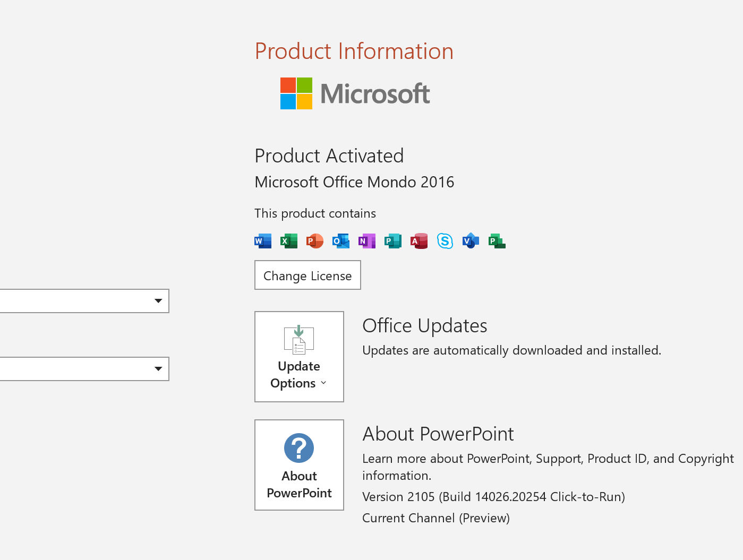Click 'This product contains' label
743x560 pixels.
click(x=315, y=213)
